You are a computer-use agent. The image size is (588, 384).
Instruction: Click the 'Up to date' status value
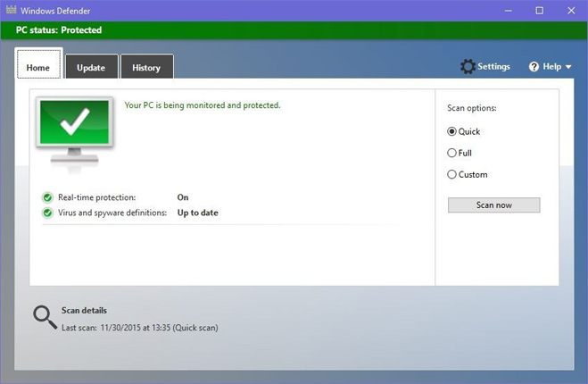(x=197, y=213)
